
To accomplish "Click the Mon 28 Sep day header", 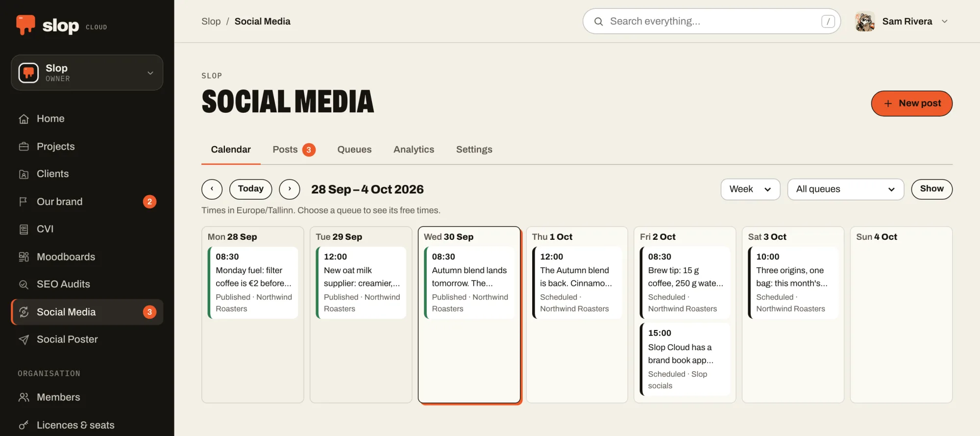I will click(x=232, y=237).
